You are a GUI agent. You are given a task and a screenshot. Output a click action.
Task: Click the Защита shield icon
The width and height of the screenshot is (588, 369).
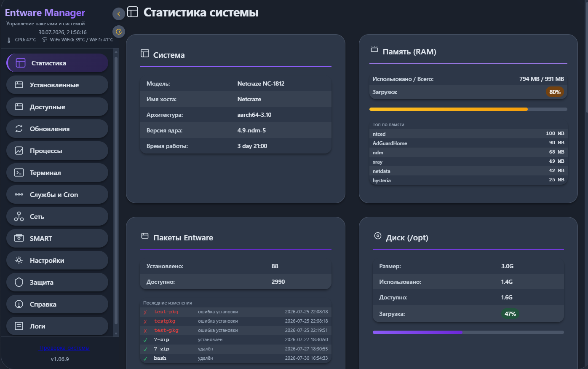19,282
